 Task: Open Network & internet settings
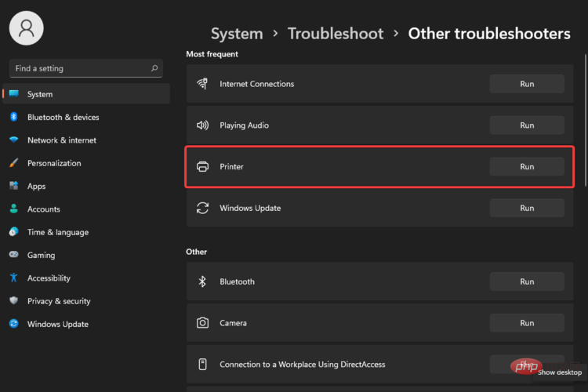pyautogui.click(x=61, y=140)
